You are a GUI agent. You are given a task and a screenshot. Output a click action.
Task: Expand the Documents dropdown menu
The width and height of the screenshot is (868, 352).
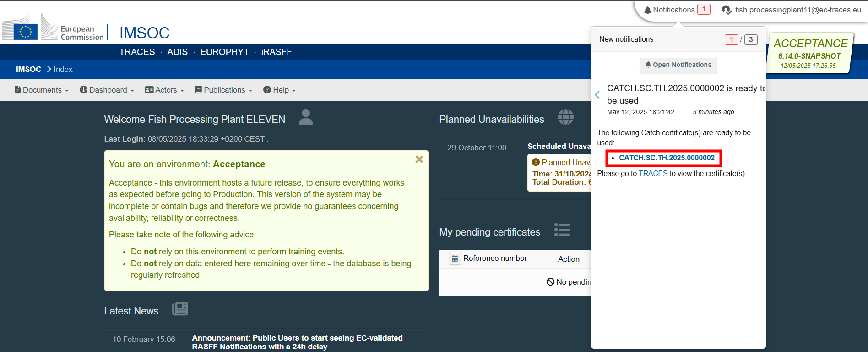pos(42,90)
